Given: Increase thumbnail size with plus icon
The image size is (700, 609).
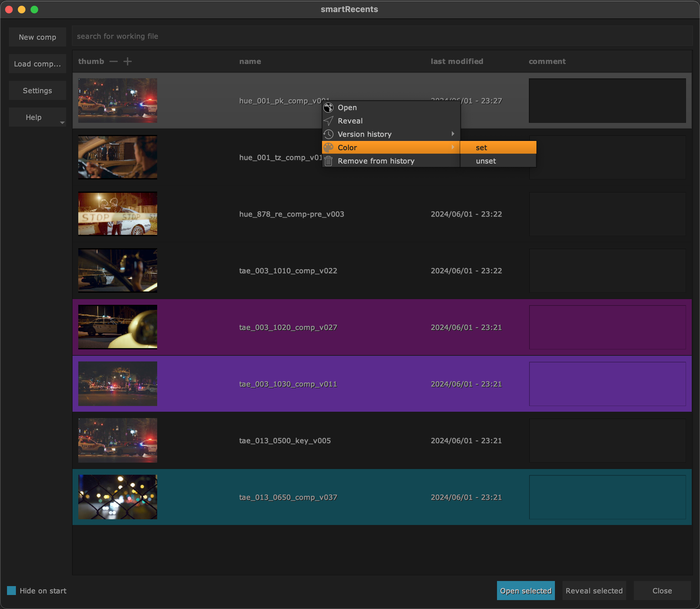Looking at the screenshot, I should (x=127, y=61).
